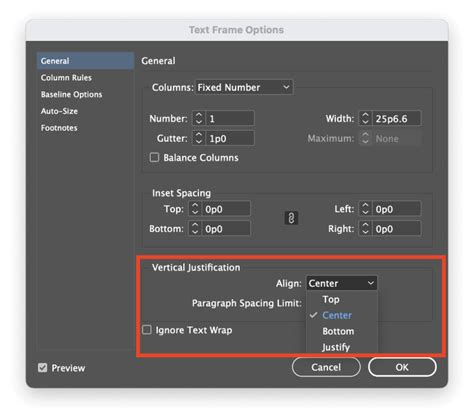This screenshot has width=474, height=420.
Task: Click the Left inset 0p0 field
Action: [396, 209]
